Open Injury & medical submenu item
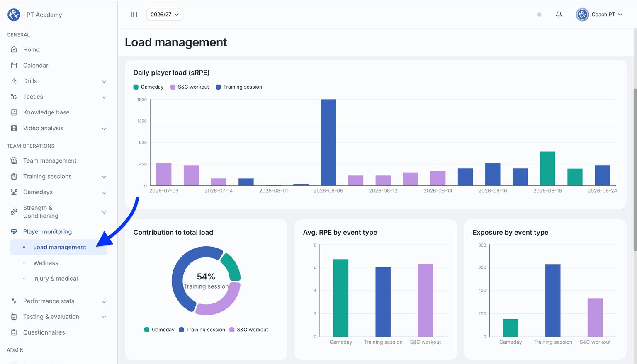 click(56, 279)
